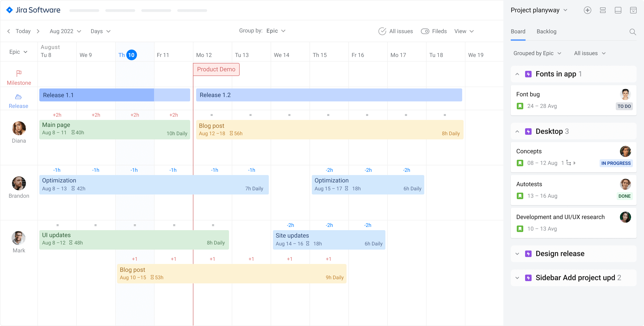Open the Aug 2022 date selector
The image size is (644, 326).
coord(65,31)
